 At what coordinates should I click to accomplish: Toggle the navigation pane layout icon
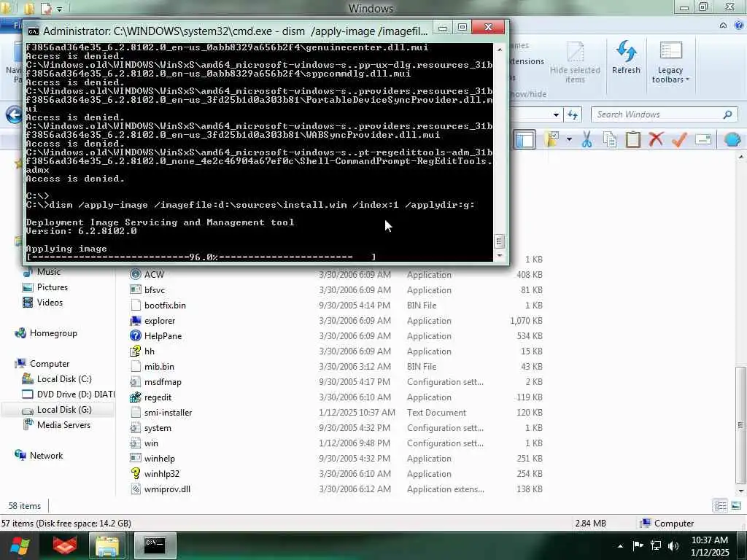point(525,139)
